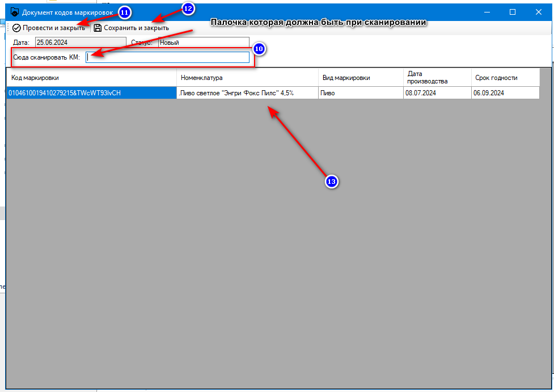
Task: Select the Пиво светлое Энгри Фокс Пилс cell
Action: pos(247,93)
